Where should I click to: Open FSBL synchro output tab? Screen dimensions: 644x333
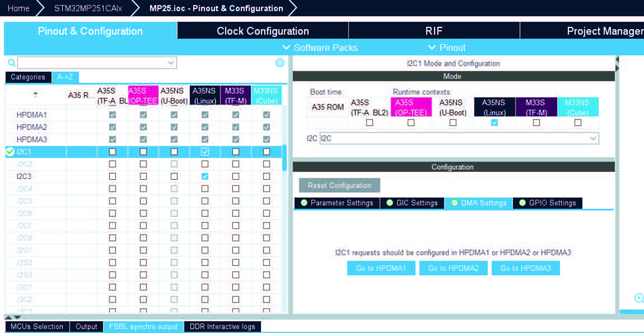[143, 327]
